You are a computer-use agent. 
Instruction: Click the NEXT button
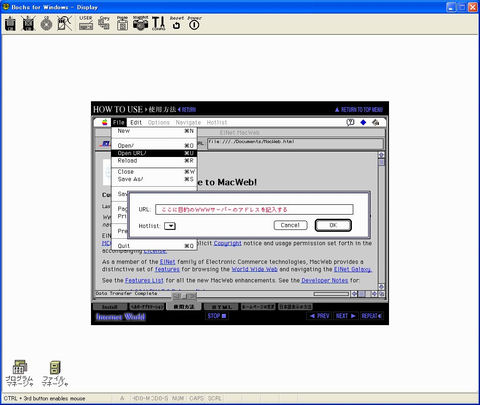(x=345, y=316)
